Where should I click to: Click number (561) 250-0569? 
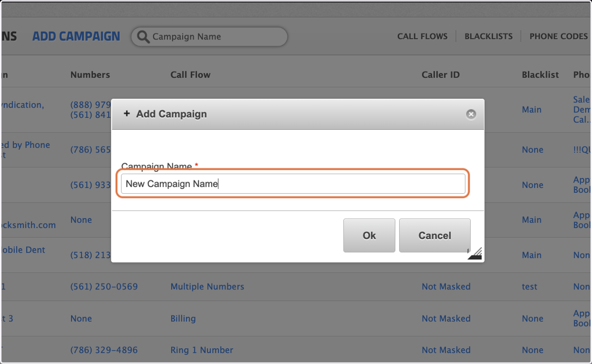pyautogui.click(x=104, y=287)
